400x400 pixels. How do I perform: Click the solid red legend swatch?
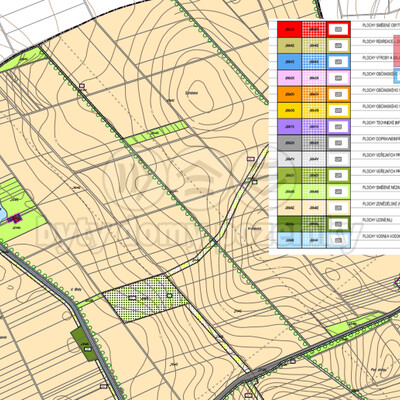[x=290, y=29]
